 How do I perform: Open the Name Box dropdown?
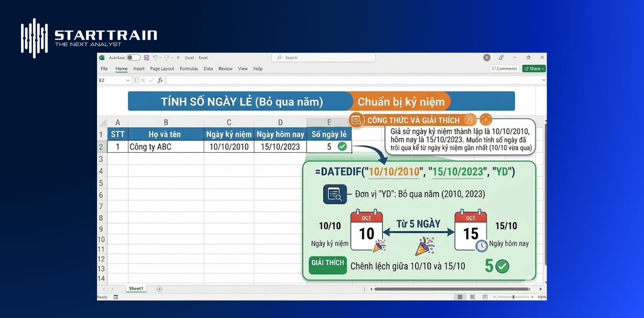pyautogui.click(x=128, y=80)
